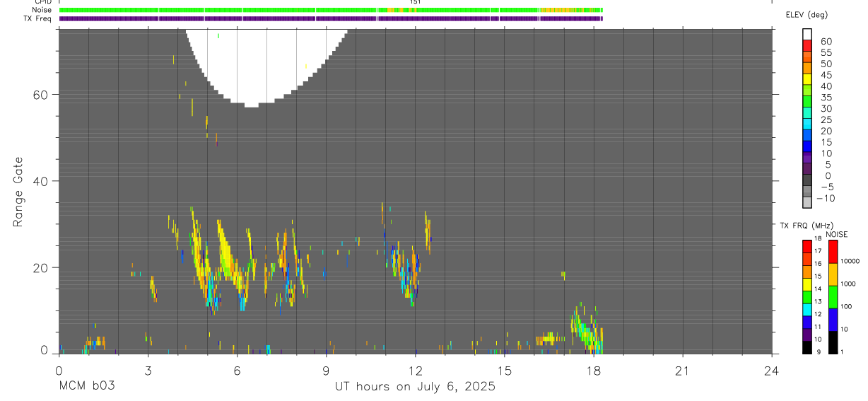
Task: Click the "NOISE" legend title
Action: [x=837, y=235]
